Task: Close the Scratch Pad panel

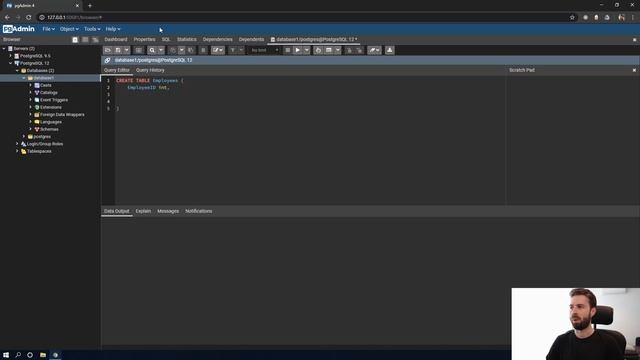Action: click(x=634, y=70)
